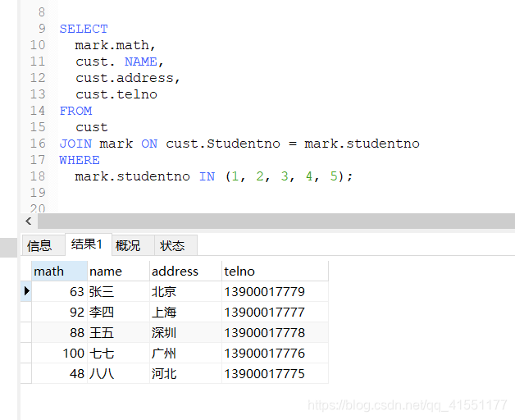Click the math column header

click(x=59, y=272)
